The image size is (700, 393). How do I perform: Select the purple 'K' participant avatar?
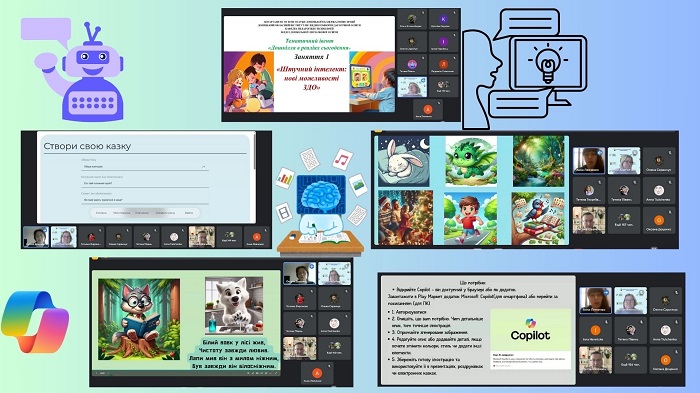(x=443, y=19)
